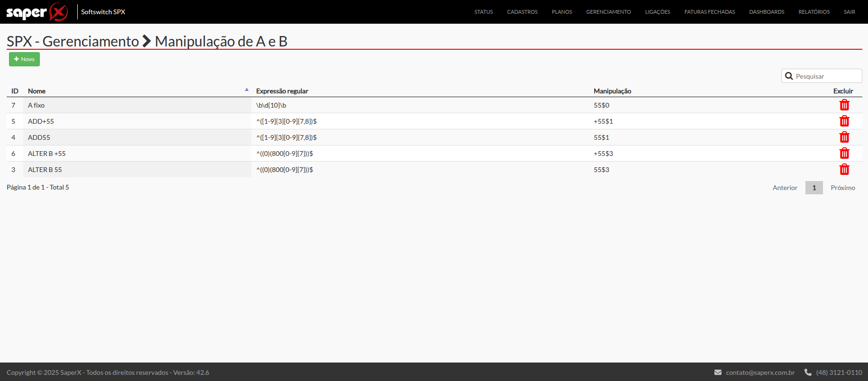Viewport: 868px width, 381px height.
Task: Go to Próximo page
Action: (x=842, y=188)
